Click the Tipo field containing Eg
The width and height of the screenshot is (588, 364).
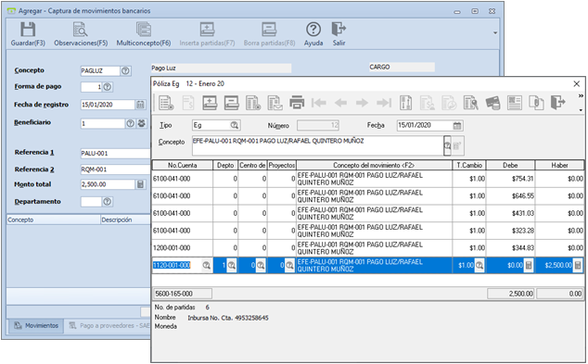(x=211, y=125)
